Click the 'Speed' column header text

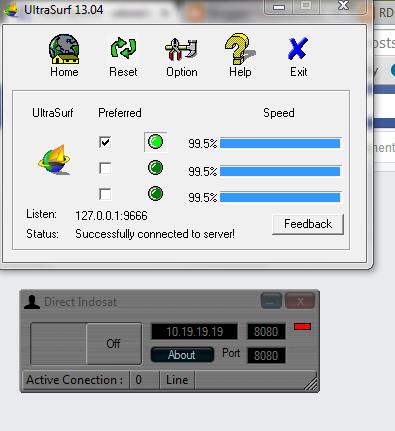279,113
